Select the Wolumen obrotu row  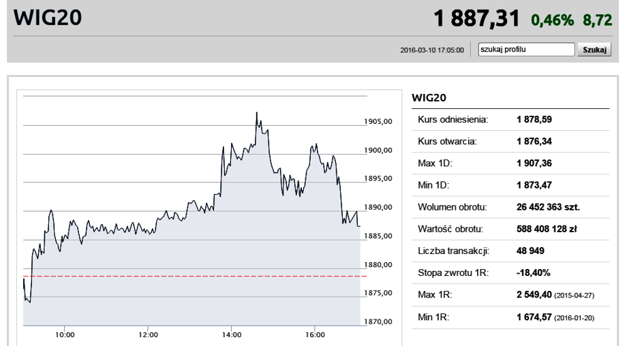510,207
